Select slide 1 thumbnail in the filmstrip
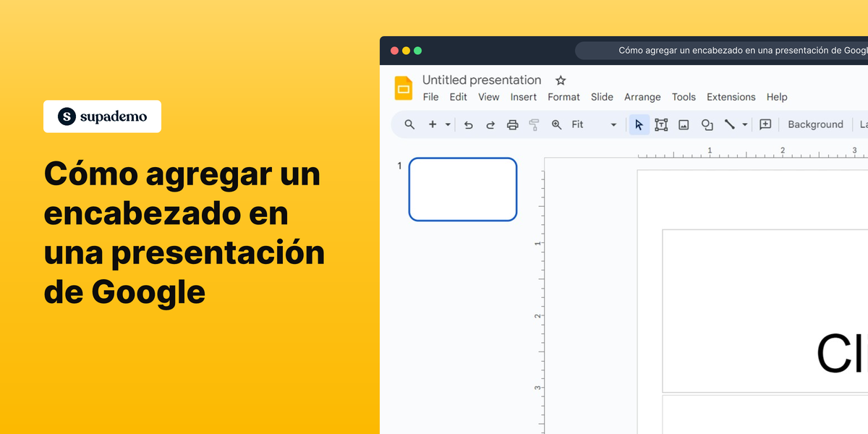 click(x=463, y=189)
